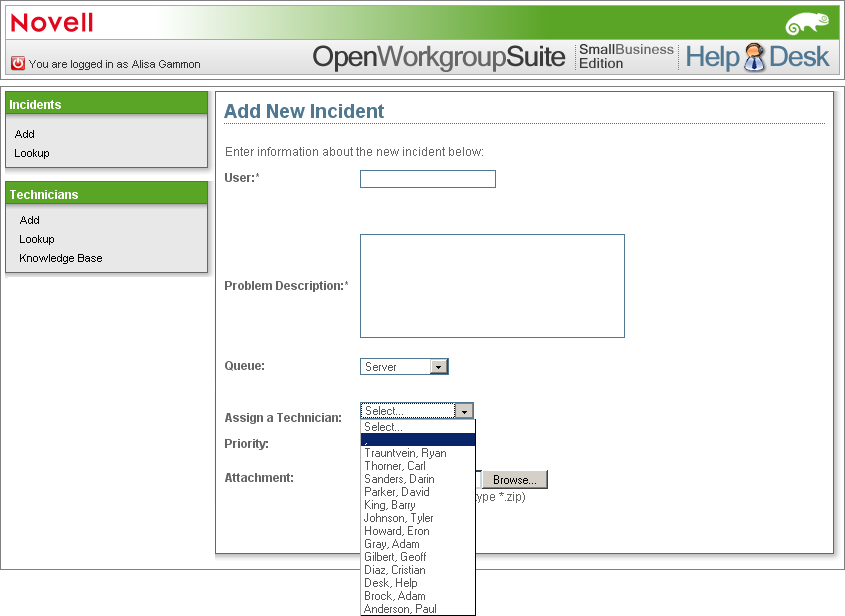Click the SUSE chameleon logo icon

(807, 24)
